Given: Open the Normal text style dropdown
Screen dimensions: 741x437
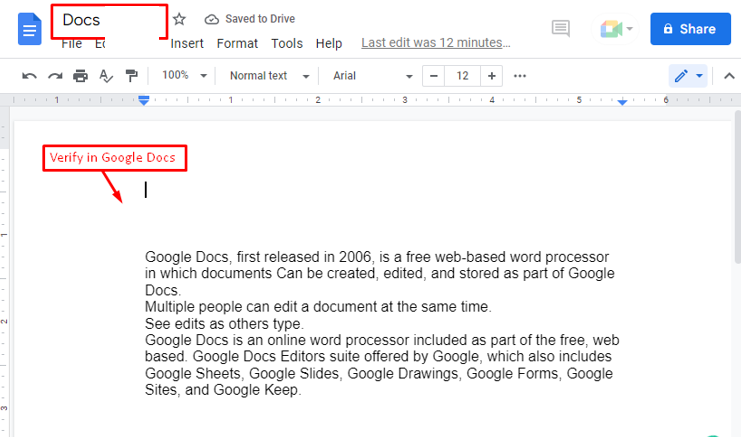Looking at the screenshot, I should pos(269,76).
